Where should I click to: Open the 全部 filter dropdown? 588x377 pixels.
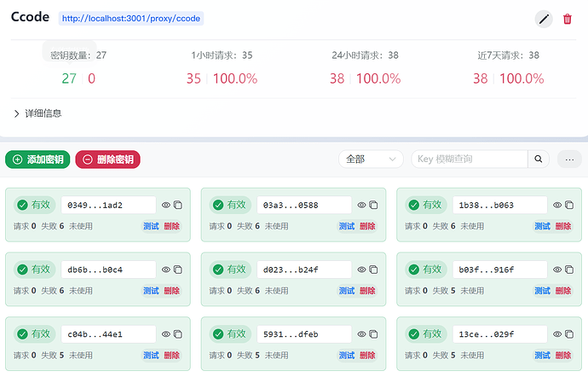click(x=371, y=159)
